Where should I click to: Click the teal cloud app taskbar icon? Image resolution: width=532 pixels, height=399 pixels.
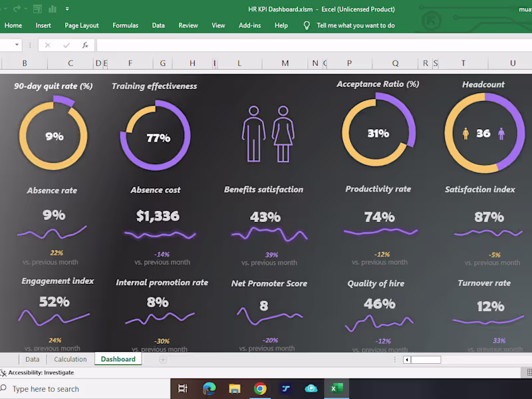(311, 388)
